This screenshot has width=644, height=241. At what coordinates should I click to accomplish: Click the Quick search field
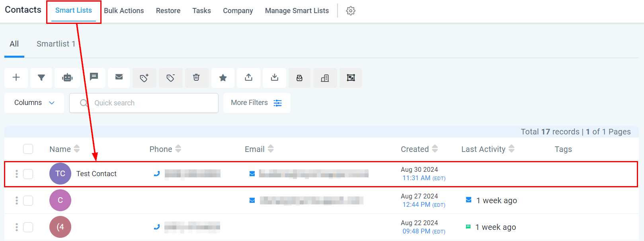[x=144, y=103]
